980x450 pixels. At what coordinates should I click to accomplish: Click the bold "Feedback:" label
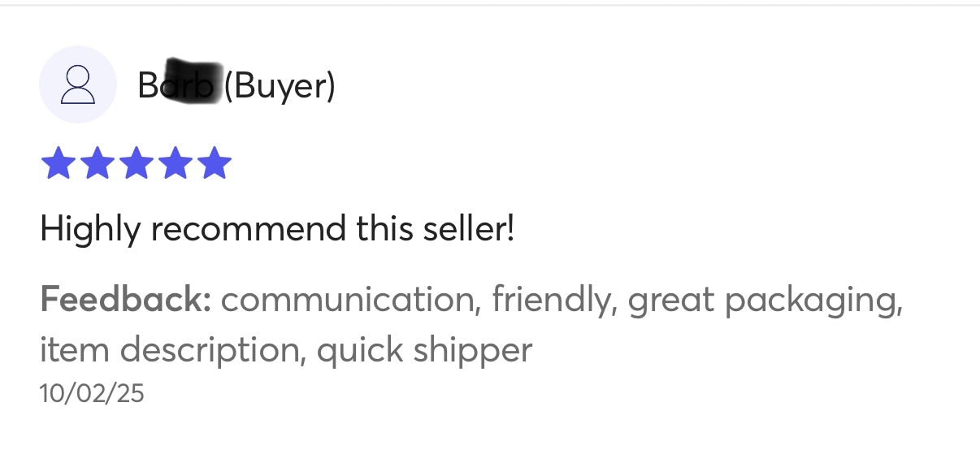click(126, 300)
